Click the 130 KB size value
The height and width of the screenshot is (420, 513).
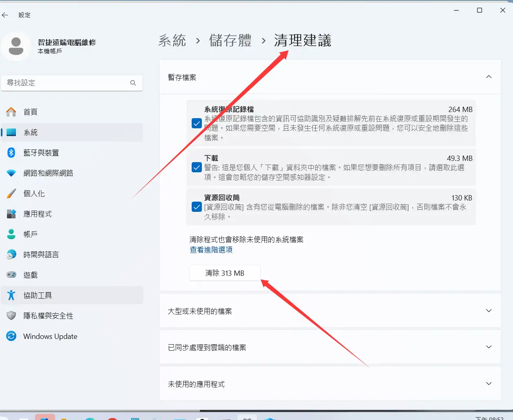(462, 198)
